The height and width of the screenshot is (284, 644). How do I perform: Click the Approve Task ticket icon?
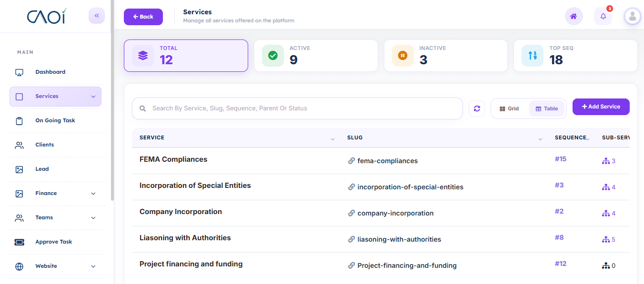coord(19,242)
